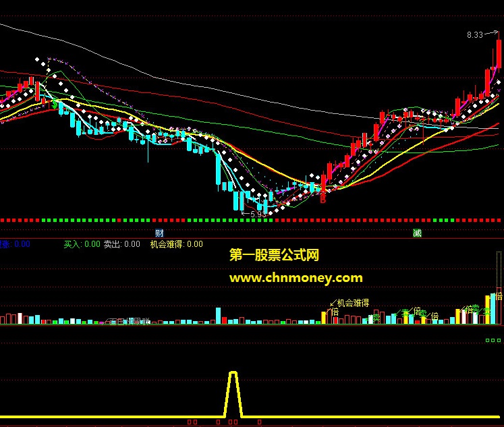Click the 倍 label beside the top-right volume bar
The height and width of the screenshot is (427, 504).
click(x=499, y=296)
